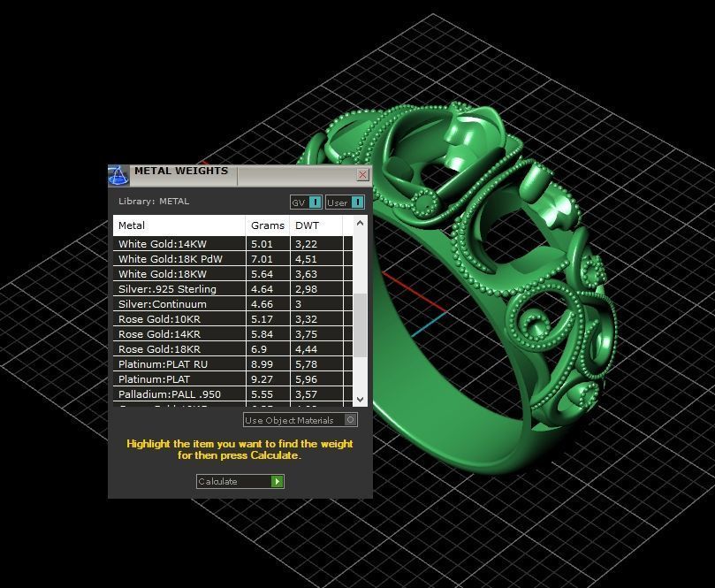715x588 pixels.
Task: Select the Platinum:PLAT row
Action: pos(233,379)
